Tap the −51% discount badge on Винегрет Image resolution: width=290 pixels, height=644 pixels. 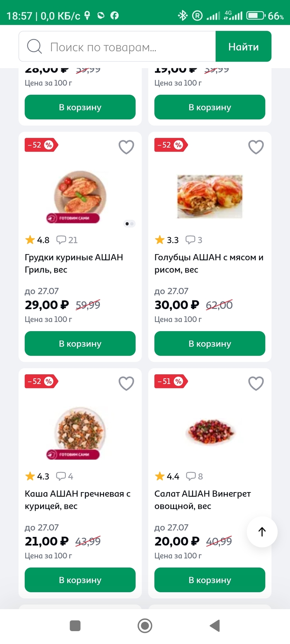171,381
